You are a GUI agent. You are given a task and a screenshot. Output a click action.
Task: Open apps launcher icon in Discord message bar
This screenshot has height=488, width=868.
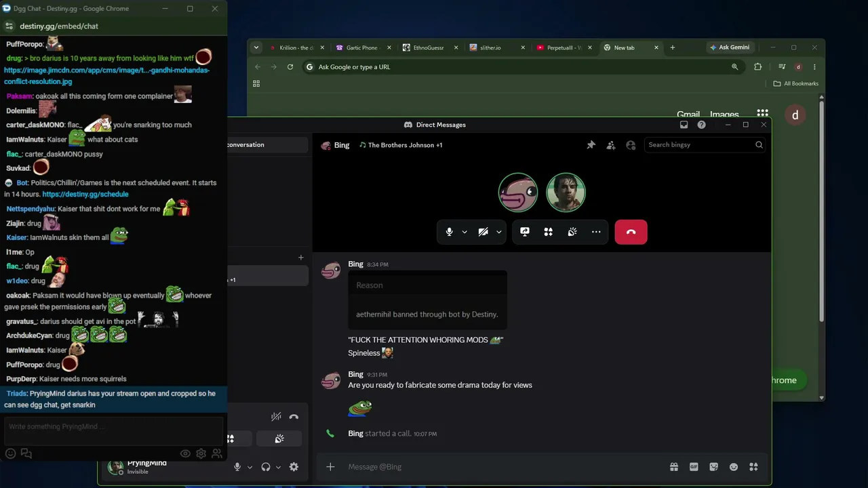click(x=753, y=467)
